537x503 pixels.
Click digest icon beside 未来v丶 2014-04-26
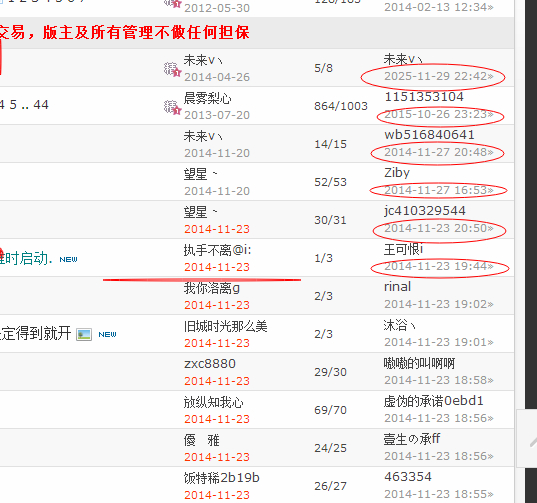[x=172, y=69]
